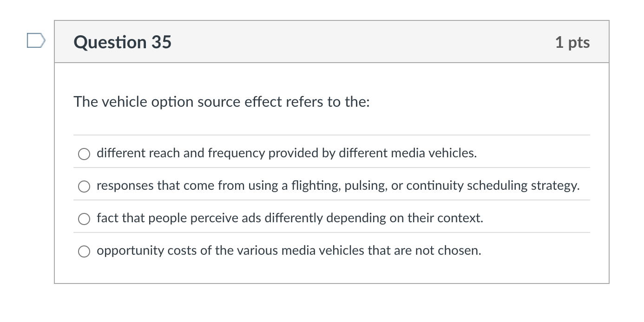This screenshot has height=322, width=644.
Task: Click the first answer option text row
Action: coord(286,153)
